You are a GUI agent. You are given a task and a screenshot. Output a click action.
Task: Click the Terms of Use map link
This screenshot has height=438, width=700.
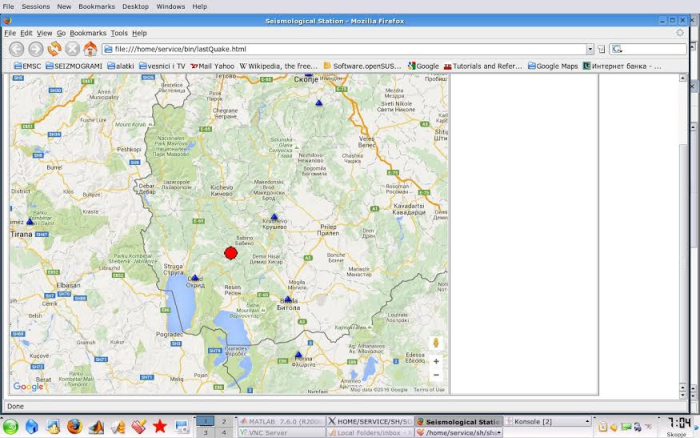[429, 390]
